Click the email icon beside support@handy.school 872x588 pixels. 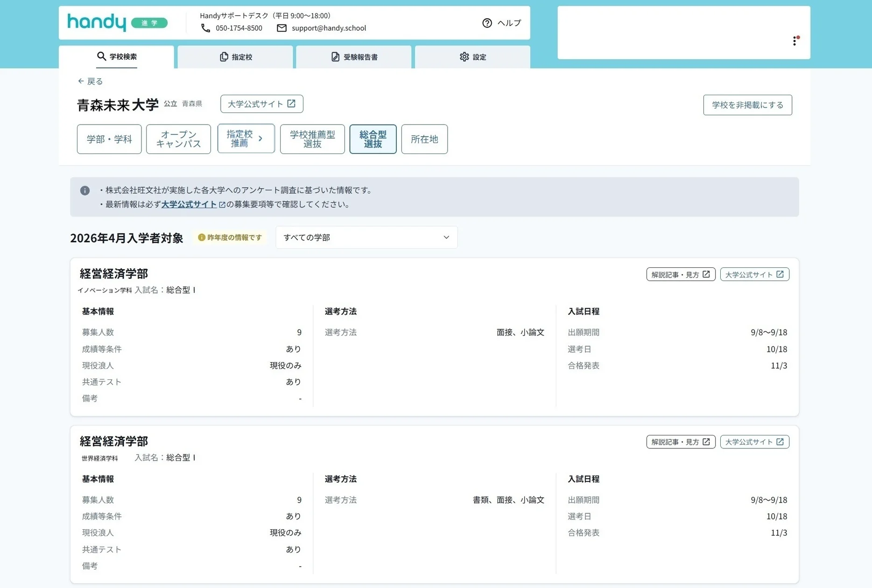[x=281, y=28]
